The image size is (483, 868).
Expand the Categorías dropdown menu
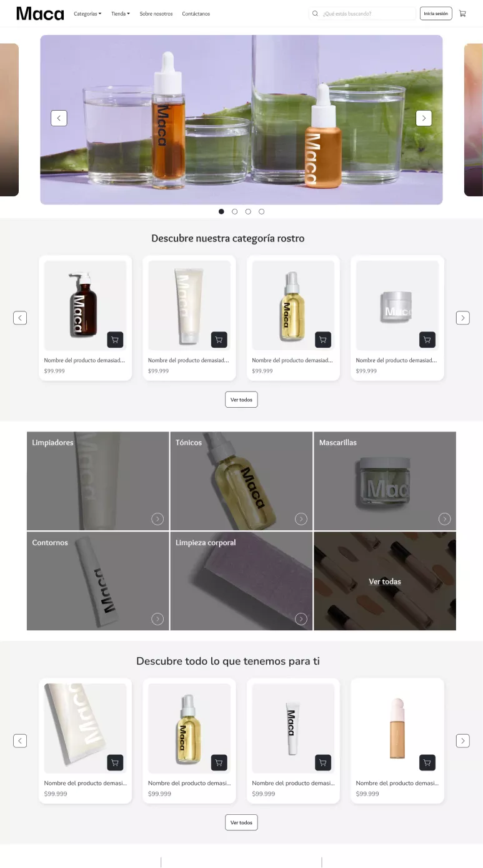(x=87, y=14)
